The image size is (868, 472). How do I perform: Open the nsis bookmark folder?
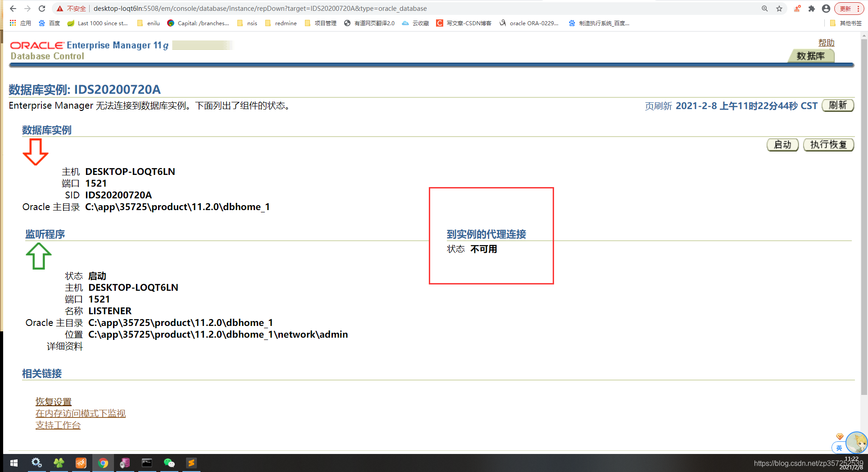tap(247, 23)
